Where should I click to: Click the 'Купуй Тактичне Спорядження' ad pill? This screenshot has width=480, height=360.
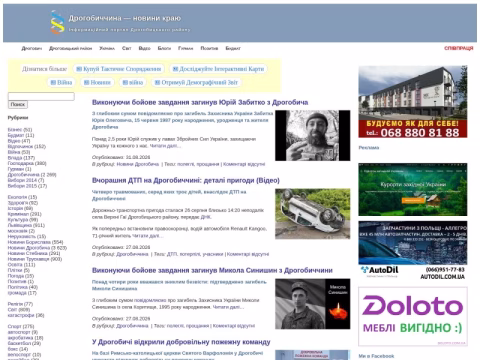[118, 69]
